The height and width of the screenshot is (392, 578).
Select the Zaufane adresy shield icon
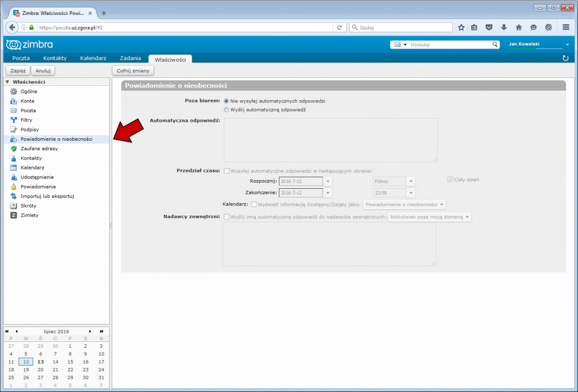pyautogui.click(x=13, y=149)
